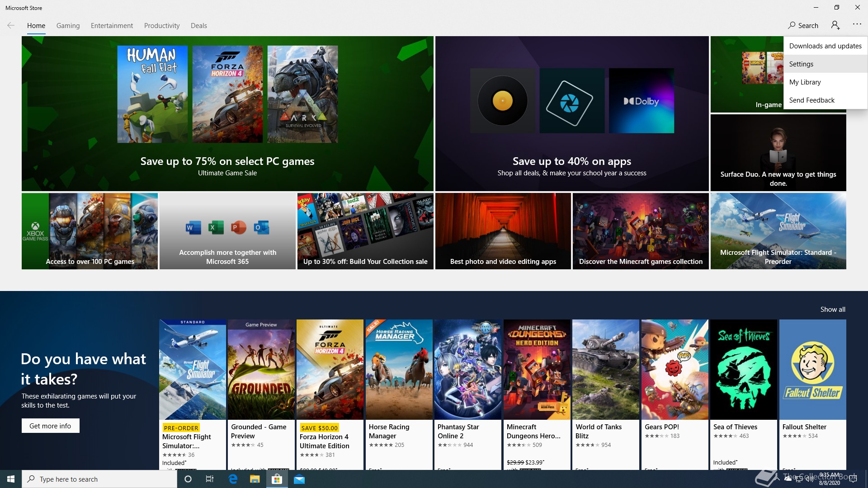The image size is (868, 488).
Task: Click Send Feedback menu item
Action: point(826,100)
